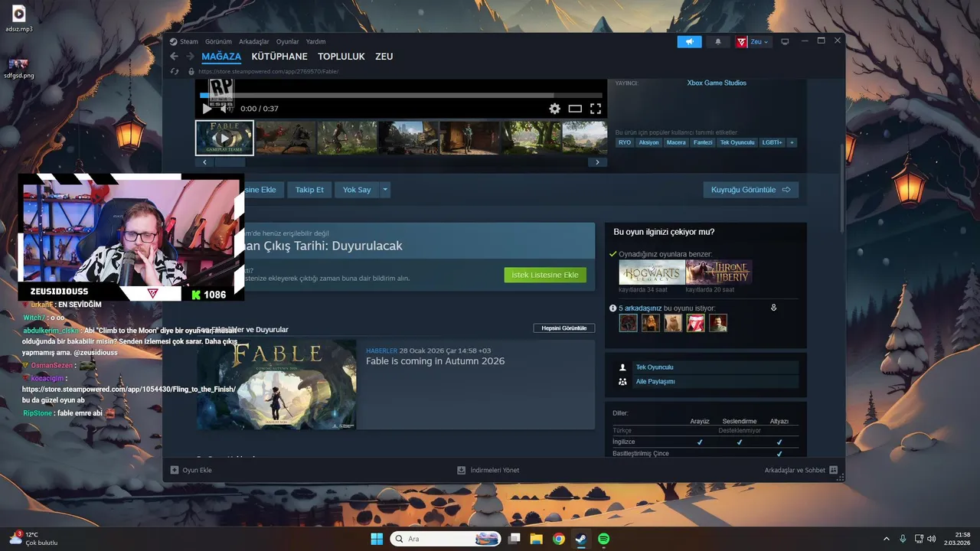Expand the arrow next to Yok Say
Screen dimensions: 980x551
pos(385,190)
